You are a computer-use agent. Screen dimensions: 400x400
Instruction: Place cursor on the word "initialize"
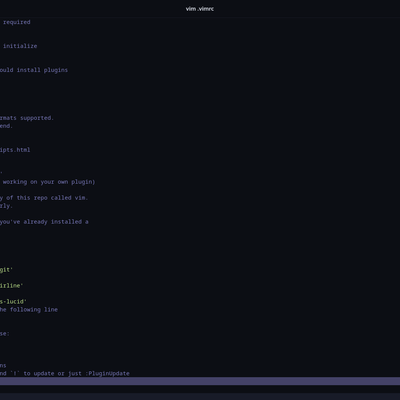coord(20,46)
